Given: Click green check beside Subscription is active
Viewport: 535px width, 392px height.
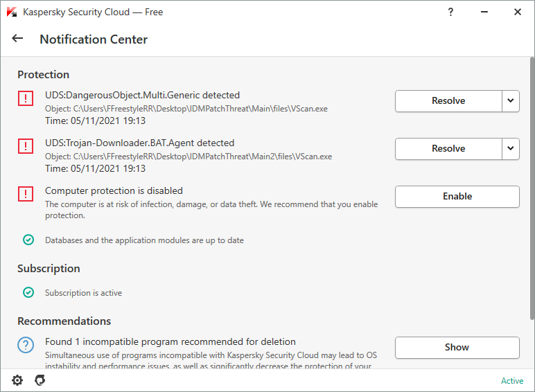Looking at the screenshot, I should 28,292.
